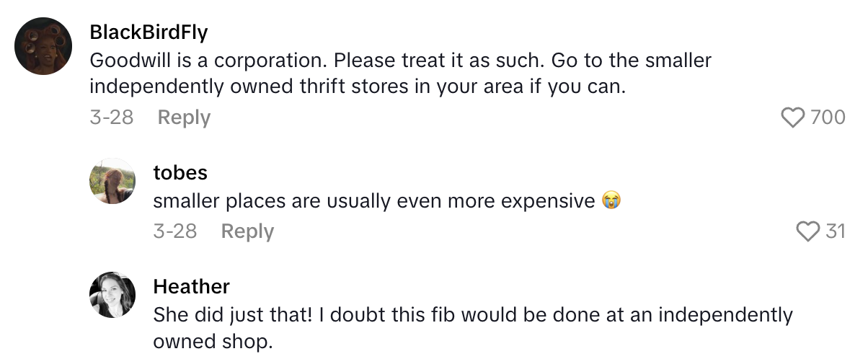Open tobes's profile avatar
This screenshot has width=868, height=359.
pos(112,181)
